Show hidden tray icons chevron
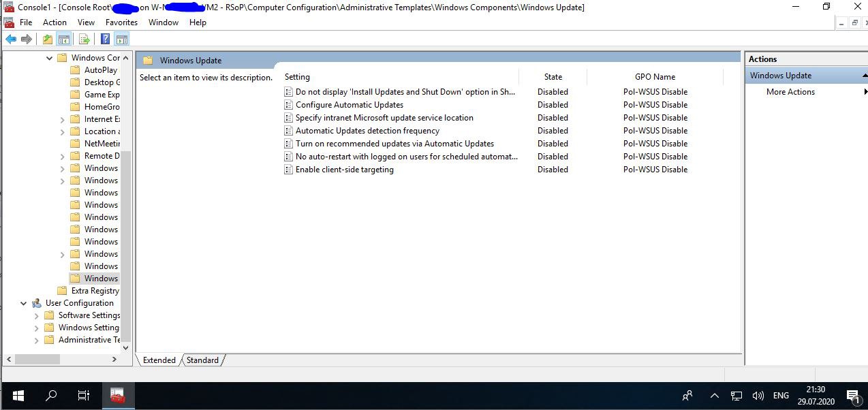The width and height of the screenshot is (868, 410). [714, 396]
